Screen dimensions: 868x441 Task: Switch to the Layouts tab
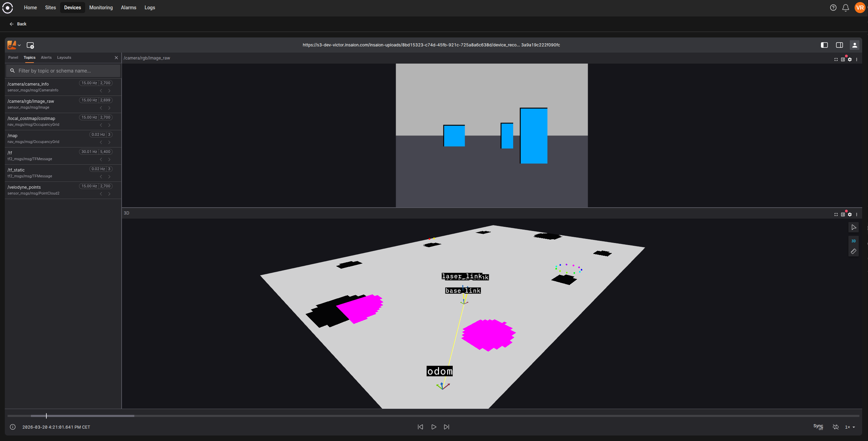pyautogui.click(x=64, y=58)
